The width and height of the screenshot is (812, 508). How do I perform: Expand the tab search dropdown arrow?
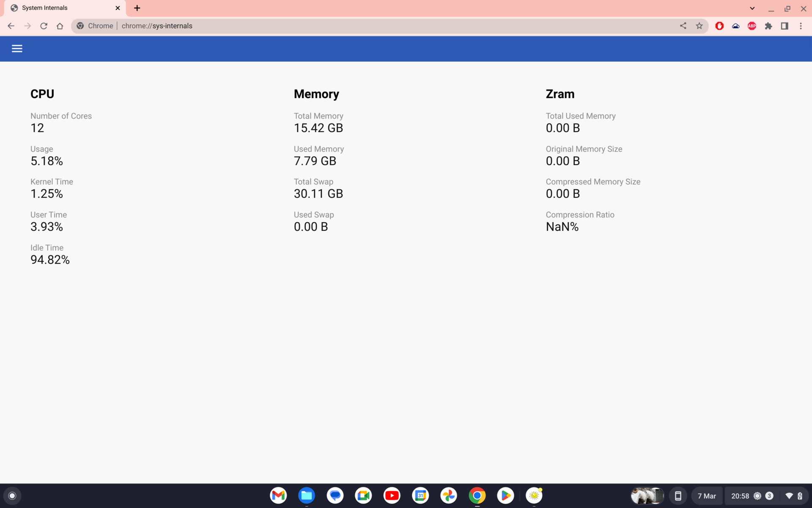[x=752, y=8]
